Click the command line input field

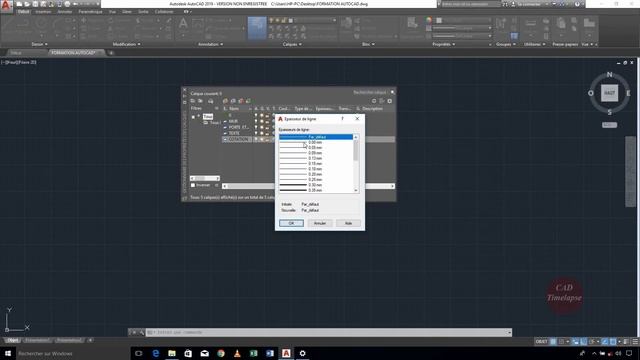click(x=329, y=333)
